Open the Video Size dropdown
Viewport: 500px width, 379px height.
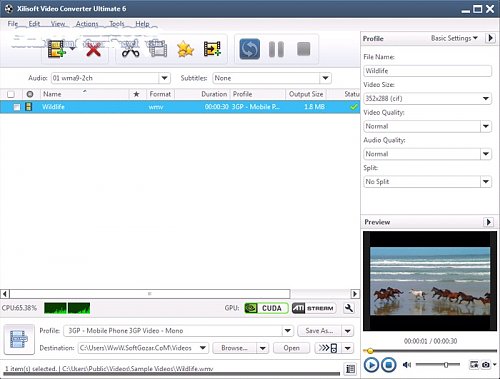pos(486,99)
